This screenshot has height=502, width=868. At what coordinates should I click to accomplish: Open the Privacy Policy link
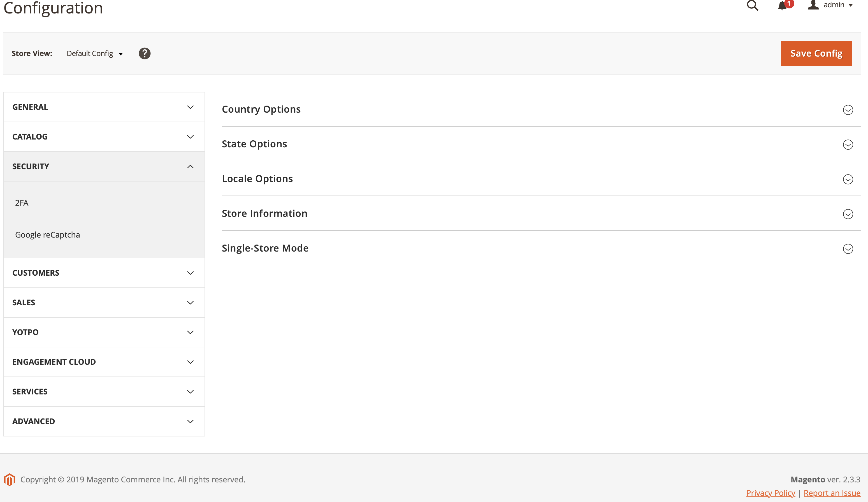click(770, 492)
